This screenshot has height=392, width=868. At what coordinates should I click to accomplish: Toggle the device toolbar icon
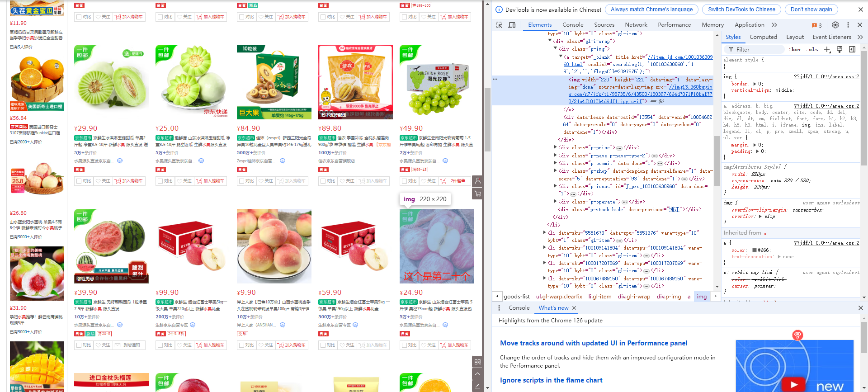[512, 25]
